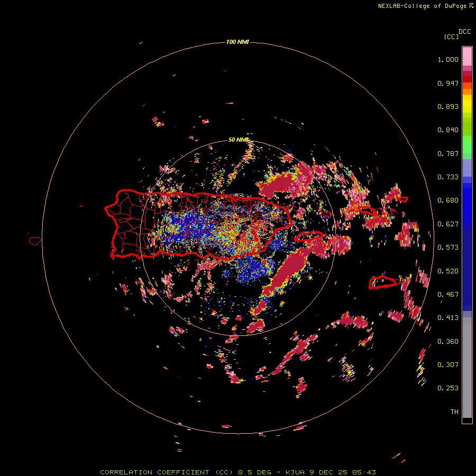Click the small island outline far west
This screenshot has height=476, width=476.
tap(35, 241)
